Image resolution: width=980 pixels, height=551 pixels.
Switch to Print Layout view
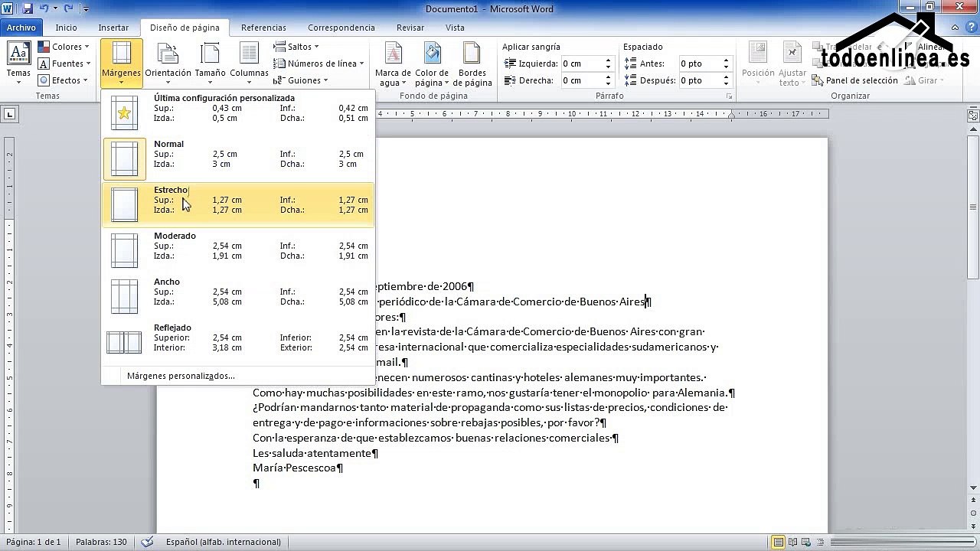pyautogui.click(x=779, y=542)
